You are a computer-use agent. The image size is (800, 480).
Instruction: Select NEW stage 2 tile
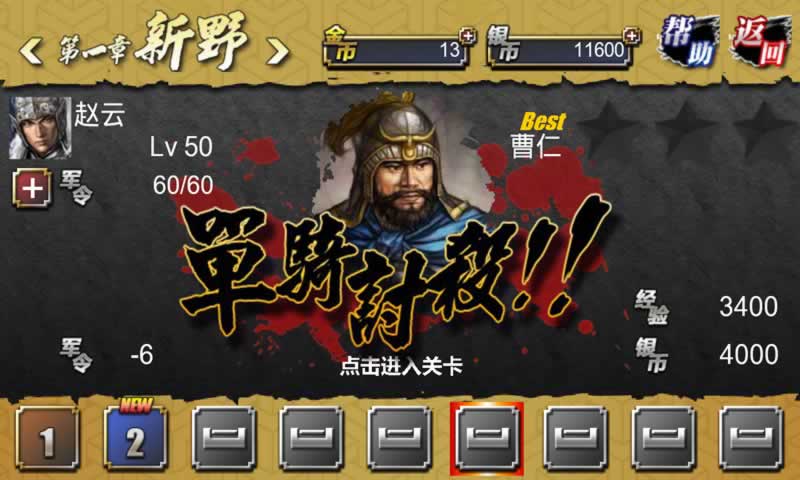pos(135,438)
